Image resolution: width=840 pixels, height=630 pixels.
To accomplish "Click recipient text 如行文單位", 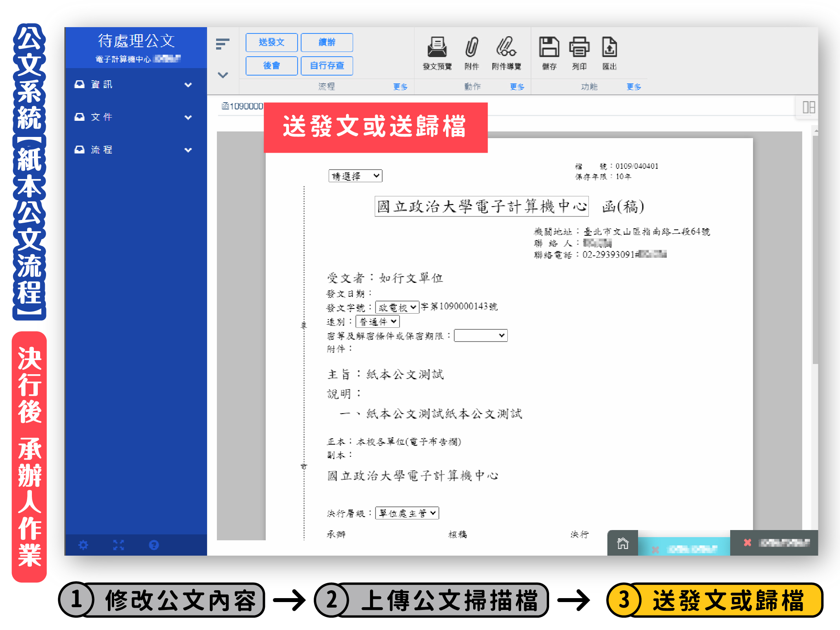I will pyautogui.click(x=411, y=278).
